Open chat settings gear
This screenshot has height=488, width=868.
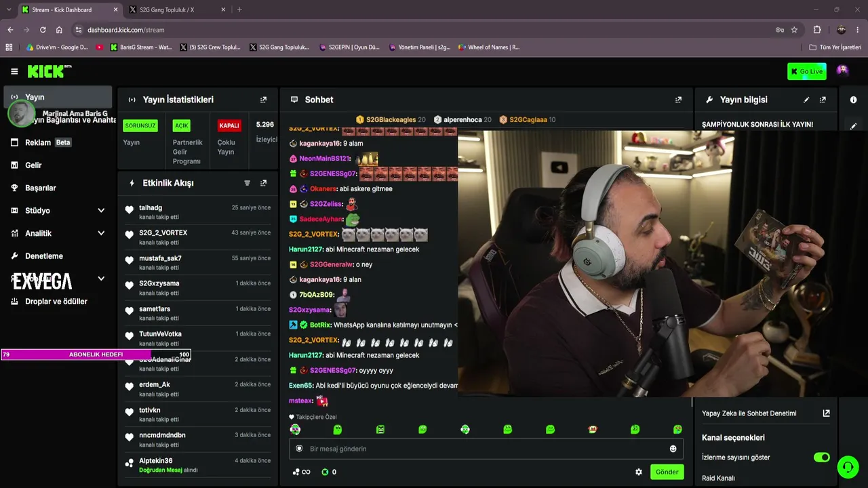(638, 472)
